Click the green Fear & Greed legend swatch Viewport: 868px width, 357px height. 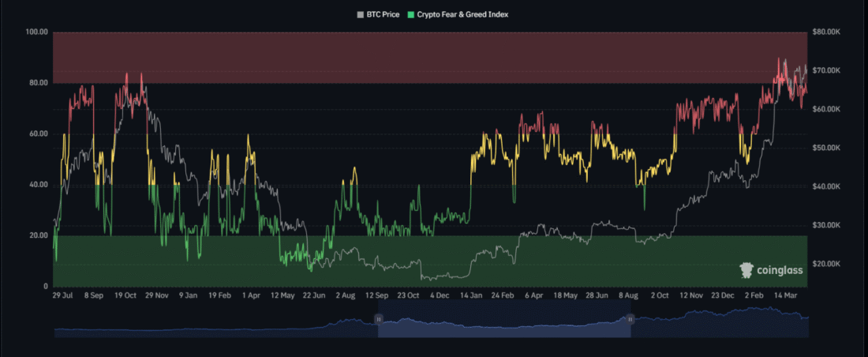click(410, 15)
